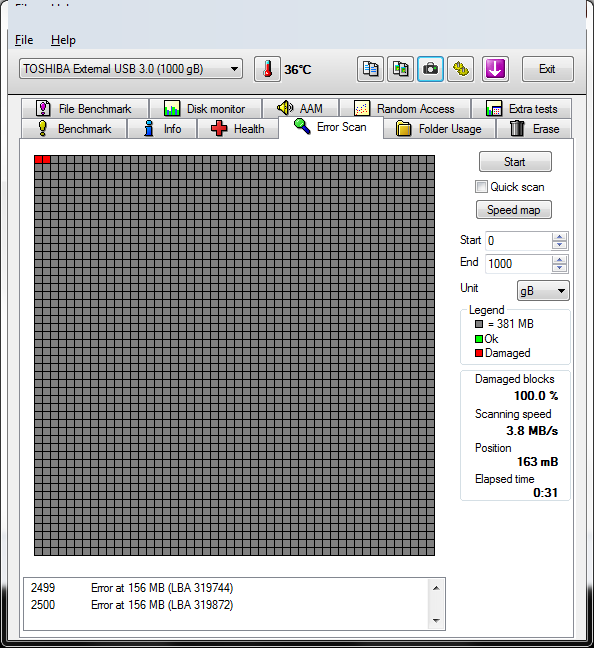Switch to the Random Access tab
This screenshot has height=648, width=594.
click(405, 109)
